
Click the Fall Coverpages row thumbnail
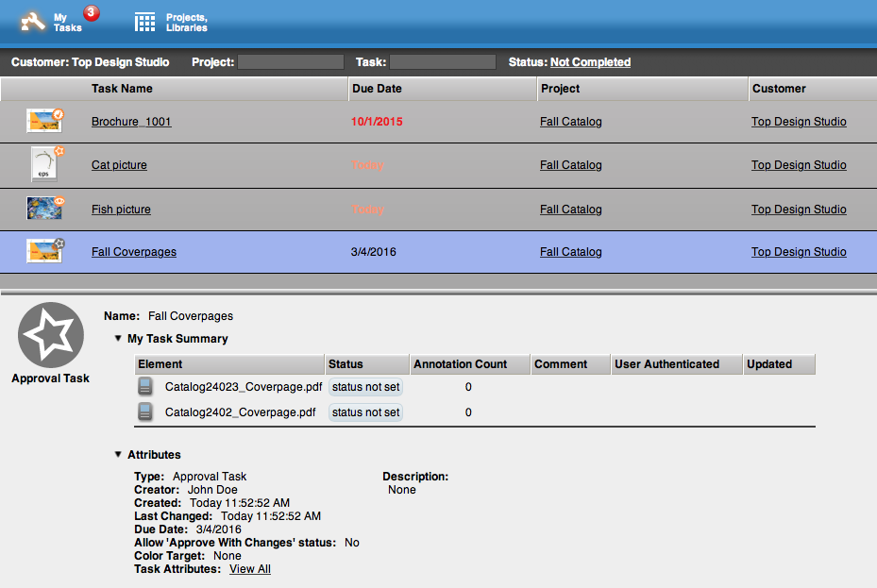point(44,252)
